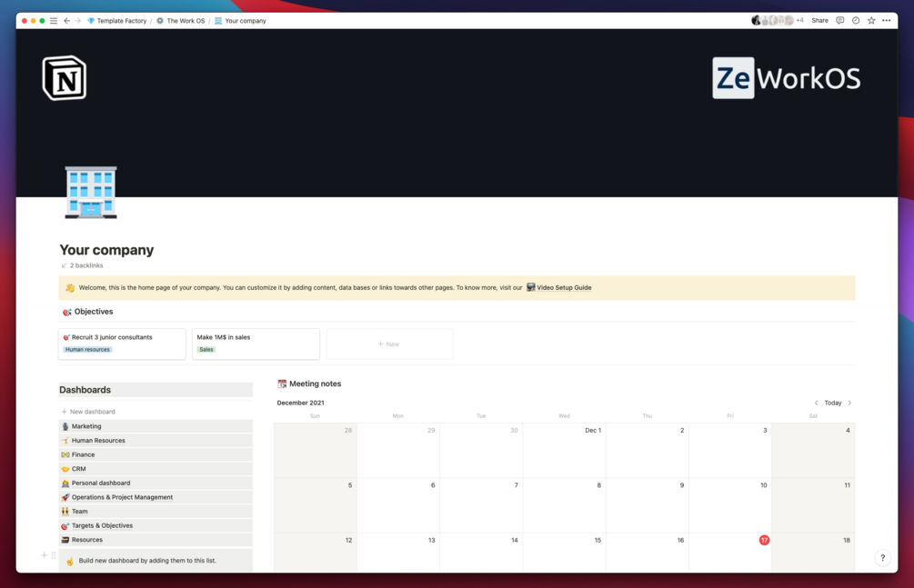Click New dashboard
The width and height of the screenshot is (914, 588).
tap(88, 412)
